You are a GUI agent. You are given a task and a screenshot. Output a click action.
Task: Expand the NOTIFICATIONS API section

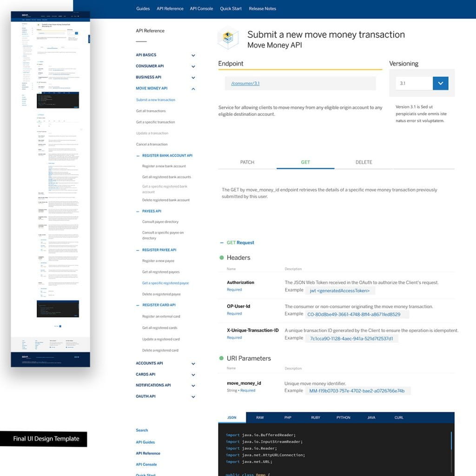click(x=193, y=385)
